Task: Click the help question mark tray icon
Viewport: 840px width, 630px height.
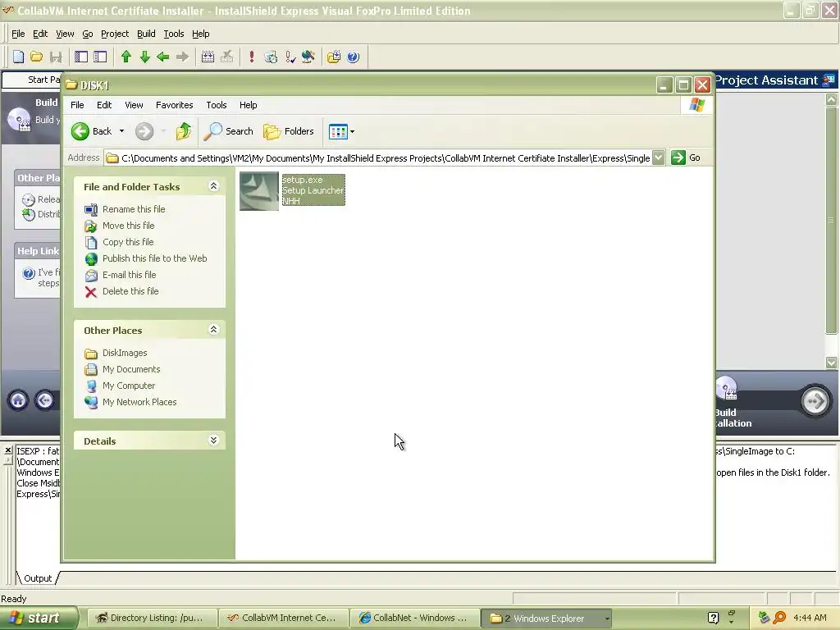Action: (713, 618)
